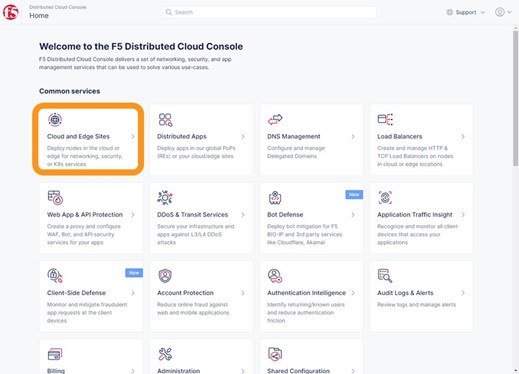The width and height of the screenshot is (519, 374).
Task: Open the user account dropdown
Action: click(503, 12)
